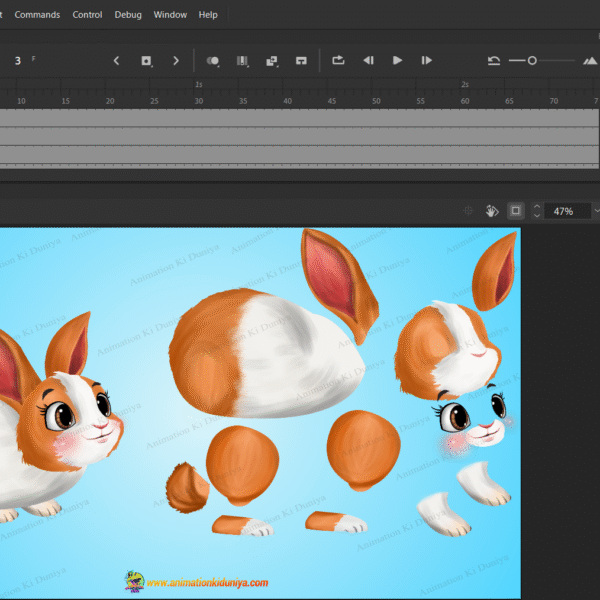Go to next keyframe arrow

[176, 60]
